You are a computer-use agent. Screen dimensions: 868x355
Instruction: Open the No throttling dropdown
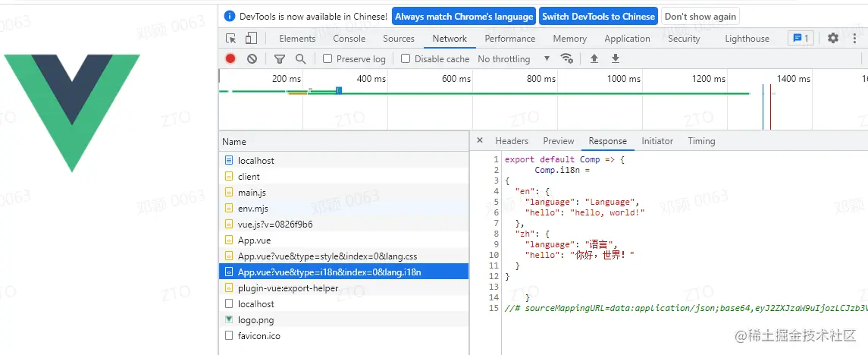pyautogui.click(x=514, y=58)
